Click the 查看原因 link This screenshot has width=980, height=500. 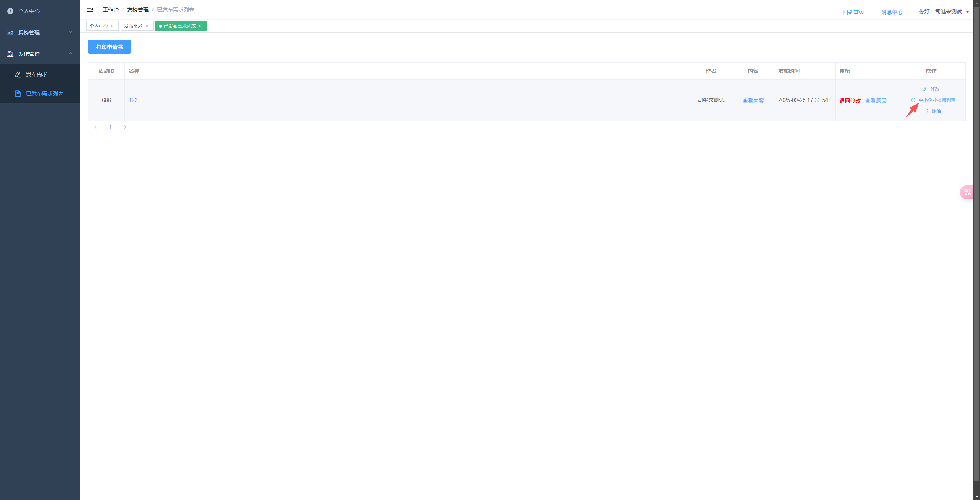coord(876,100)
